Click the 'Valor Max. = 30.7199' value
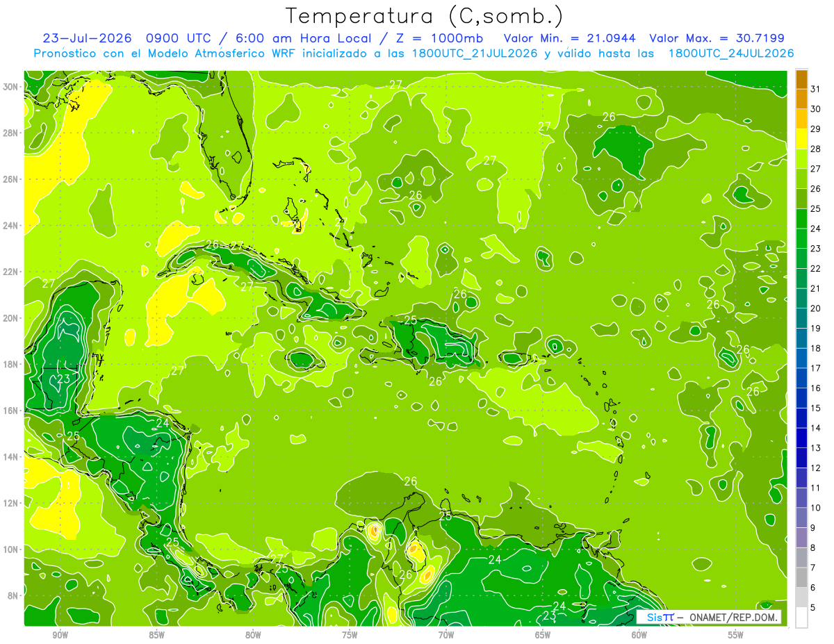834x644 pixels. pyautogui.click(x=718, y=38)
